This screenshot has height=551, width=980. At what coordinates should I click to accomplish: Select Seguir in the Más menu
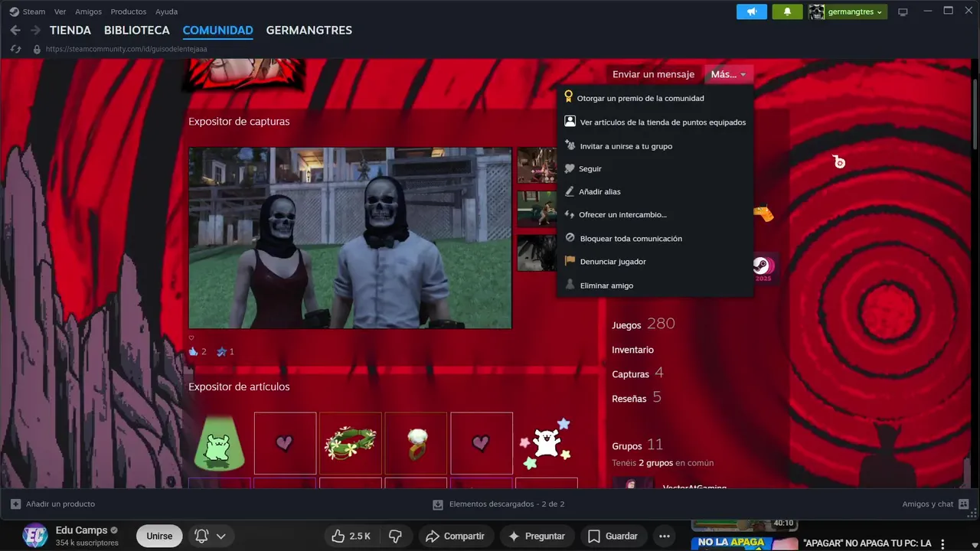click(x=655, y=168)
